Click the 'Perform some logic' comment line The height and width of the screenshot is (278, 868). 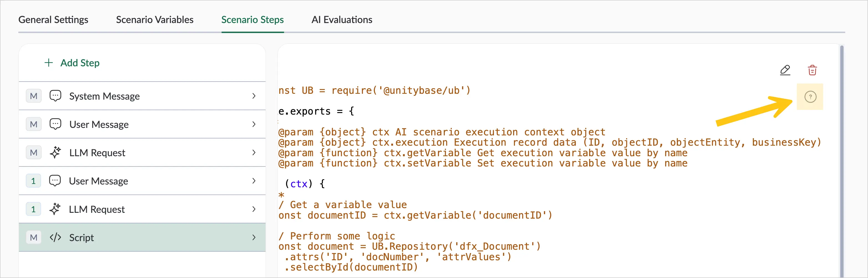tap(337, 236)
